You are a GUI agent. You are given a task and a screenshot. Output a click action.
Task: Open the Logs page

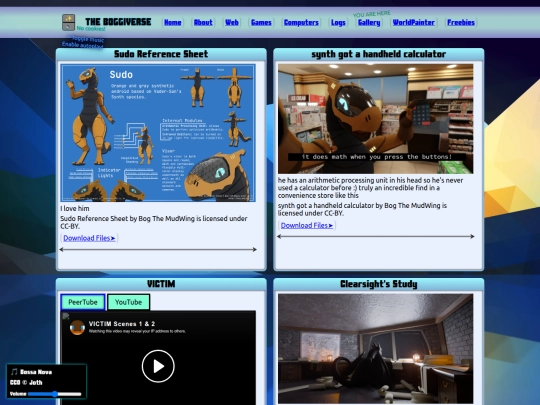point(338,22)
